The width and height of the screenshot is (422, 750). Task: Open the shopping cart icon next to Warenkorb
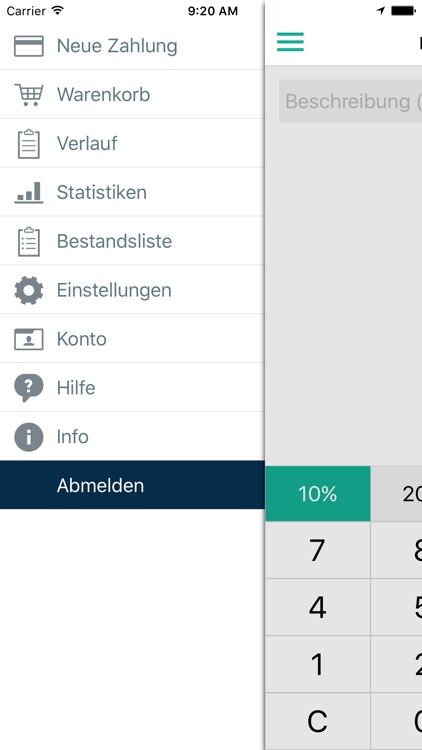pos(29,95)
